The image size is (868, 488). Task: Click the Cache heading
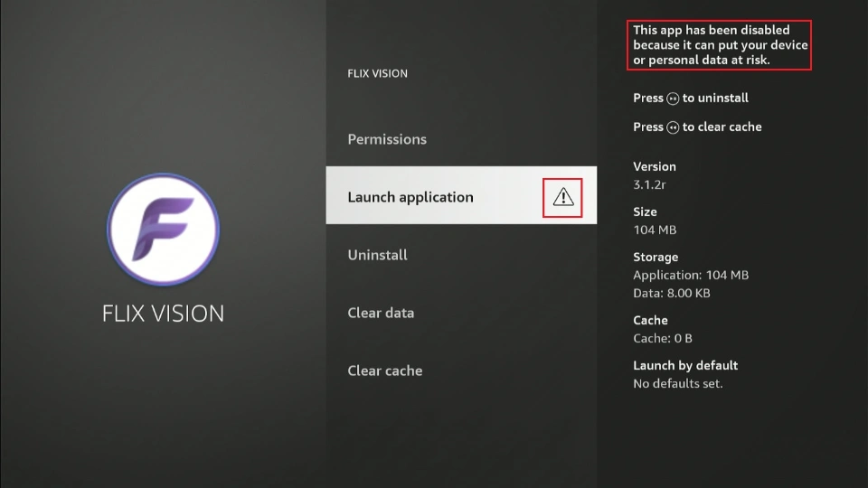(x=650, y=320)
